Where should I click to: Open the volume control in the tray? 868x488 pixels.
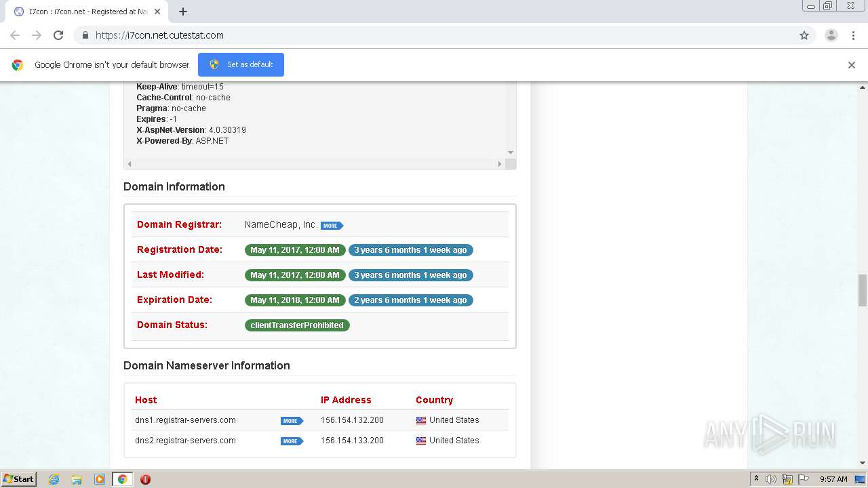tap(771, 479)
